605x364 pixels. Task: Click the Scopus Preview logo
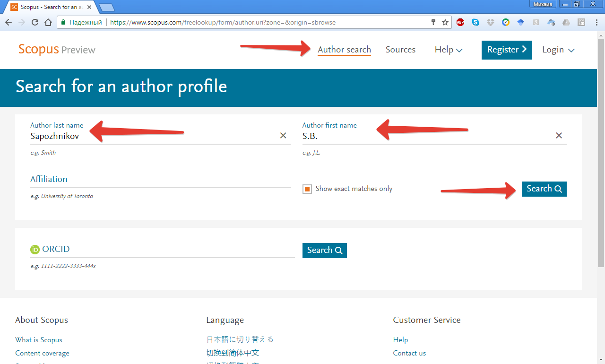pos(57,50)
